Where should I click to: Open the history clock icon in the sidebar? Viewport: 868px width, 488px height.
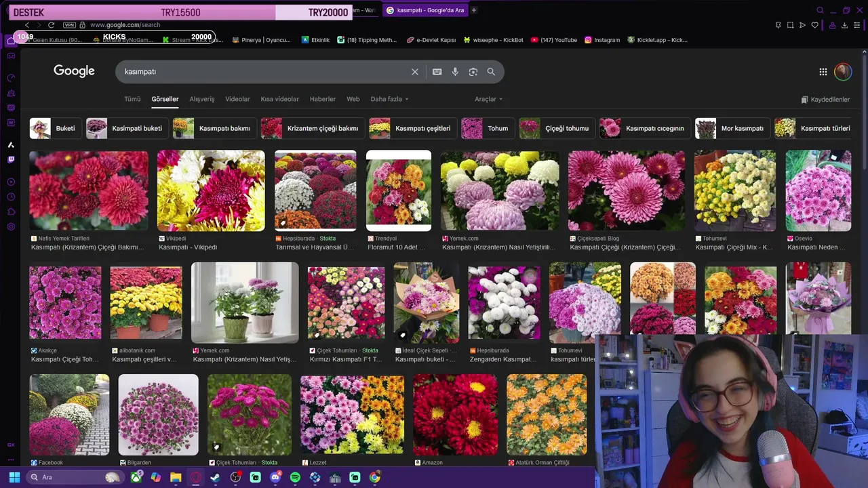coord(11,197)
